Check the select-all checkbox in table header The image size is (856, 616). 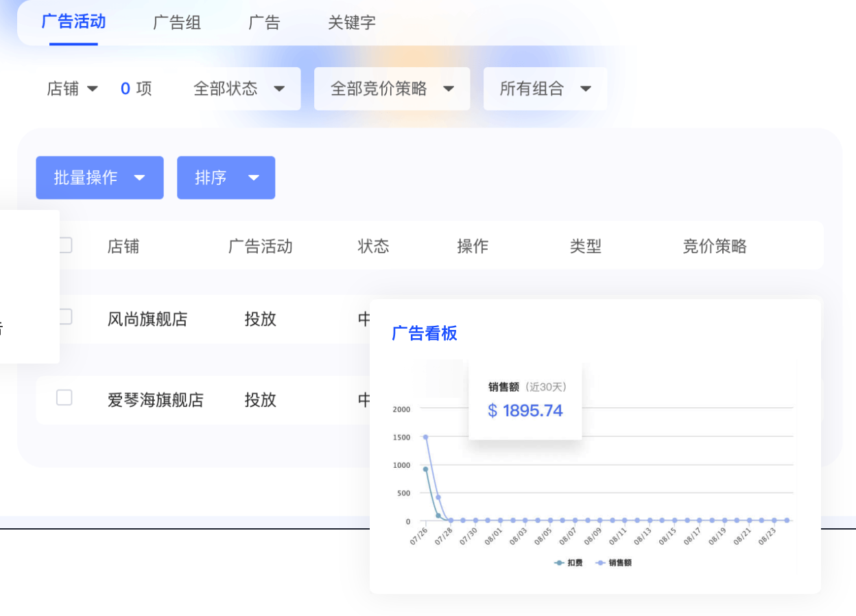point(64,245)
